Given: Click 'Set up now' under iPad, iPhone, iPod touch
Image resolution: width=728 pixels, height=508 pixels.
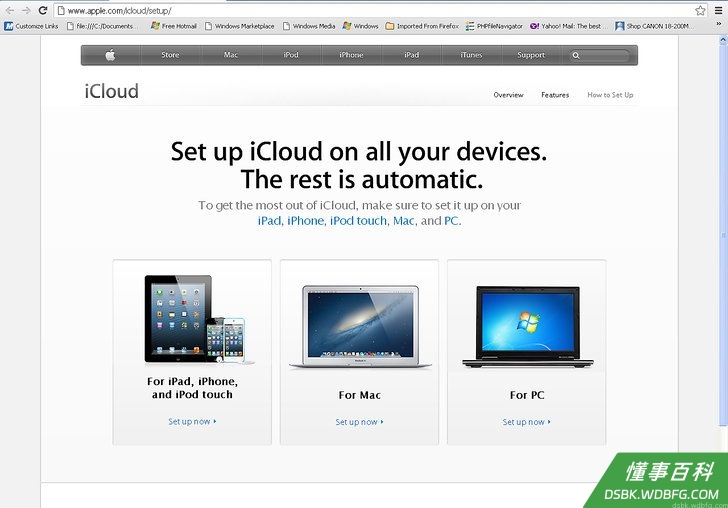Looking at the screenshot, I should tap(192, 422).
